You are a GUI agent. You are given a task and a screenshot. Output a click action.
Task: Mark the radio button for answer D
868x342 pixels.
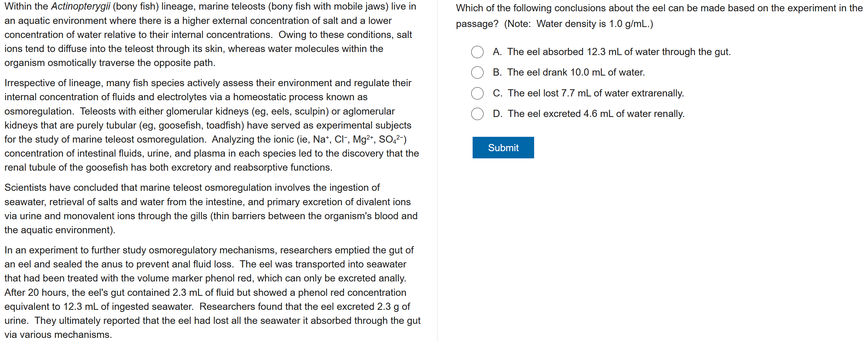(x=477, y=114)
